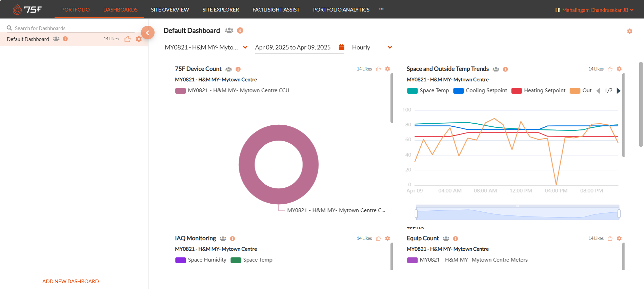Focus the Search for Dashboards field

pyautogui.click(x=74, y=28)
